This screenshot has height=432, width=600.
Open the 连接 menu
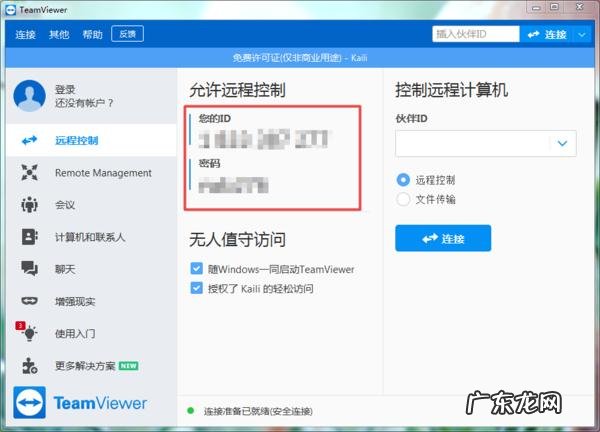pyautogui.click(x=25, y=34)
